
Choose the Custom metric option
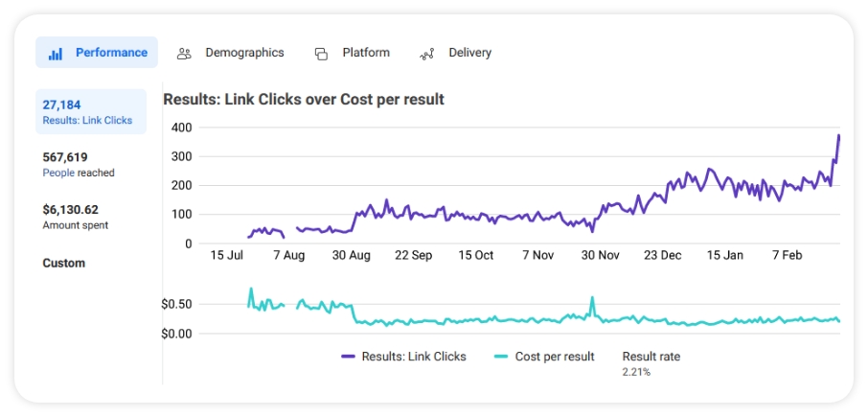[64, 263]
